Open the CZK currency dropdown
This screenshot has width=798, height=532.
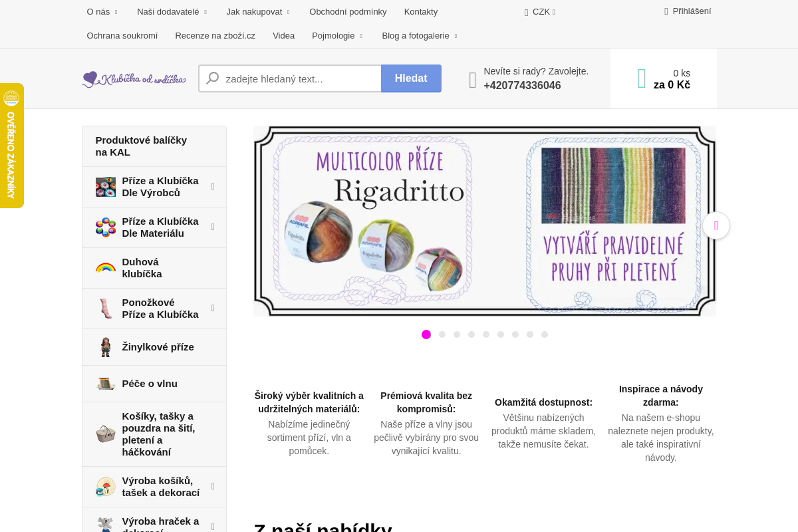click(x=541, y=11)
